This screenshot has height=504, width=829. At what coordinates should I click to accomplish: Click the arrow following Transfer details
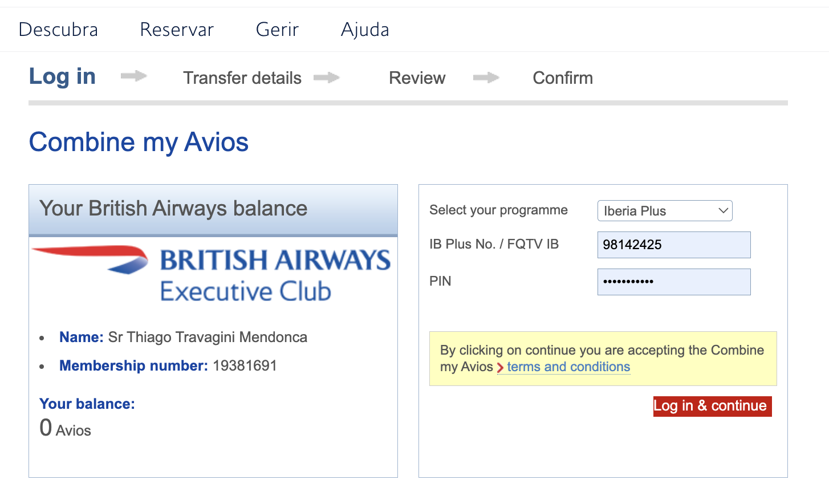coord(327,78)
